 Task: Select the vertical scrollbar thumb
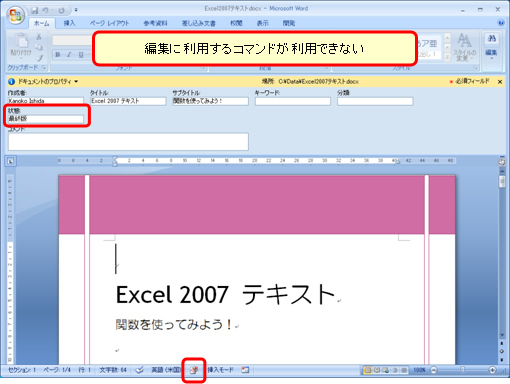pos(502,182)
